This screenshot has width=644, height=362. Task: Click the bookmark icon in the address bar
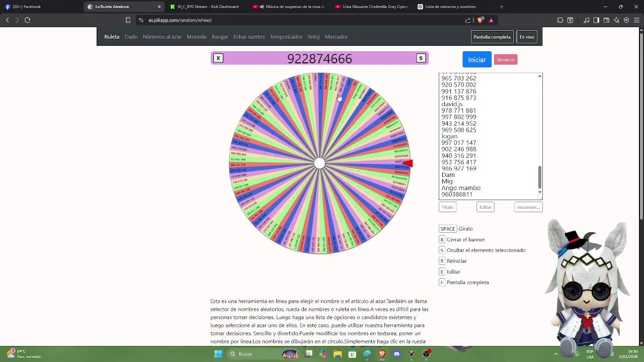click(128, 20)
